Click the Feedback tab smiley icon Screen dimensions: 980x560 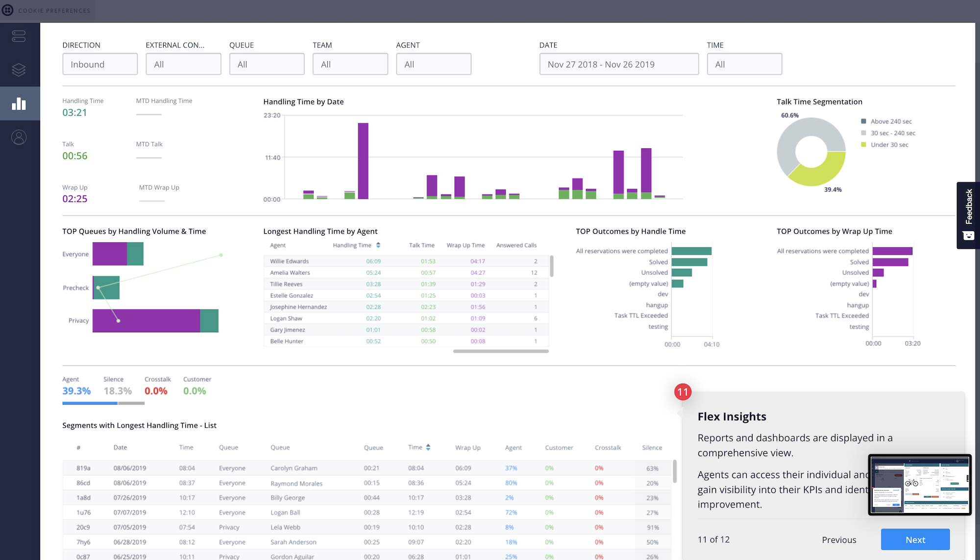coord(968,236)
